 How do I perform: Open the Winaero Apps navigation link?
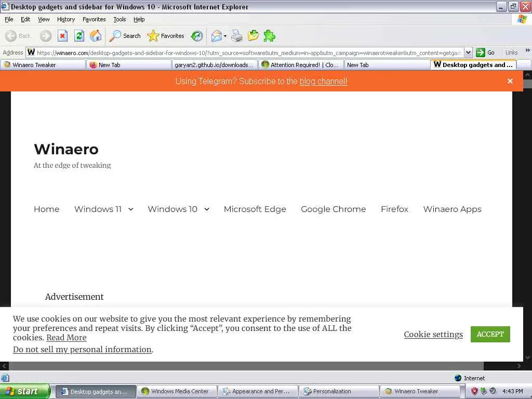(453, 209)
